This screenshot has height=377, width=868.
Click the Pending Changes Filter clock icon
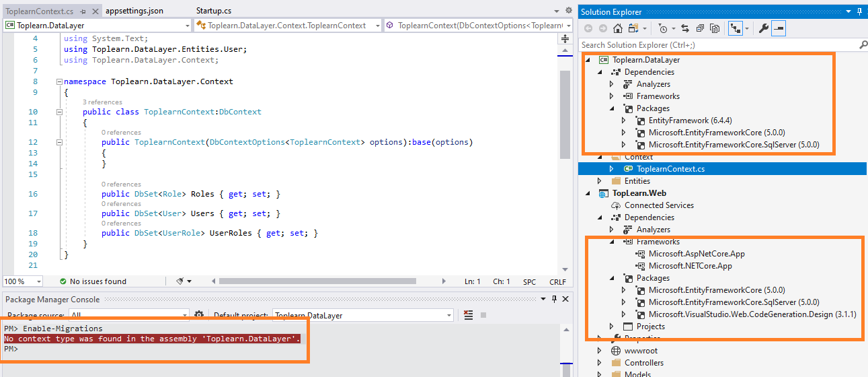(663, 28)
